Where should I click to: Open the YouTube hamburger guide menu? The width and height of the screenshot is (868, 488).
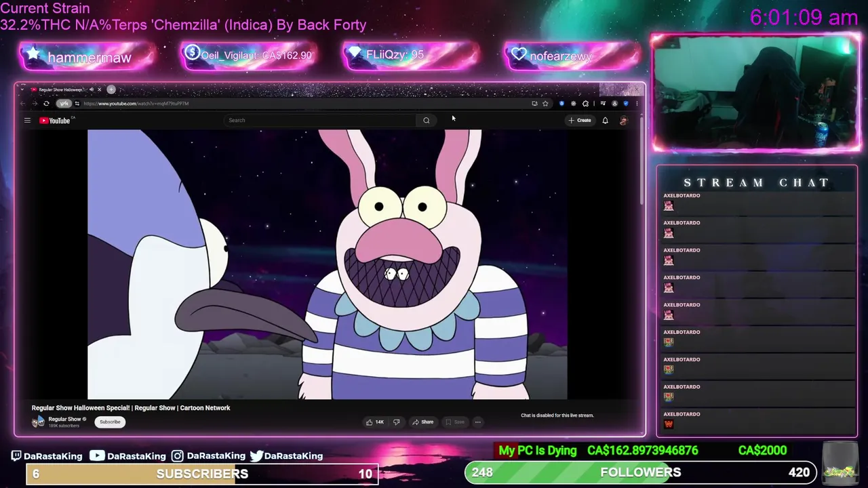[x=27, y=121]
